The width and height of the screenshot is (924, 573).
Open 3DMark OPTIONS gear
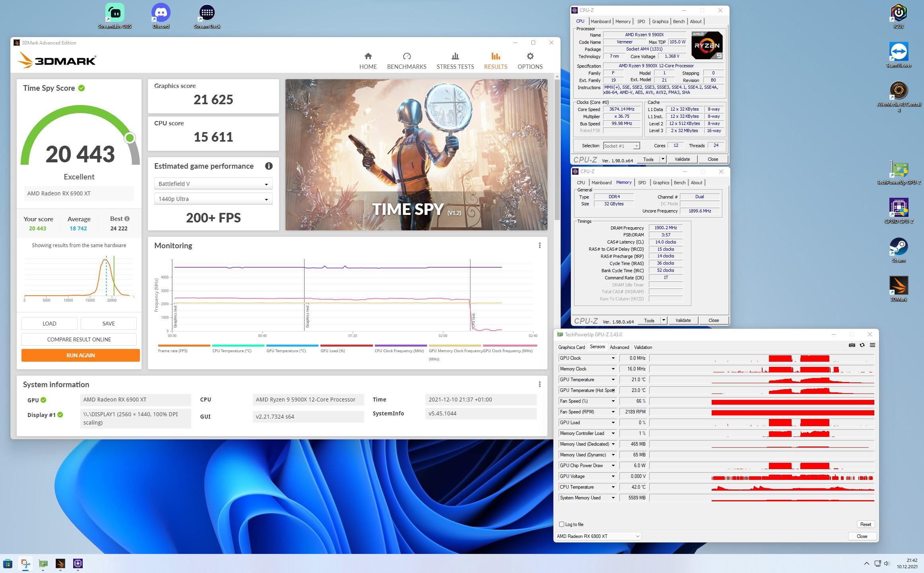[530, 61]
